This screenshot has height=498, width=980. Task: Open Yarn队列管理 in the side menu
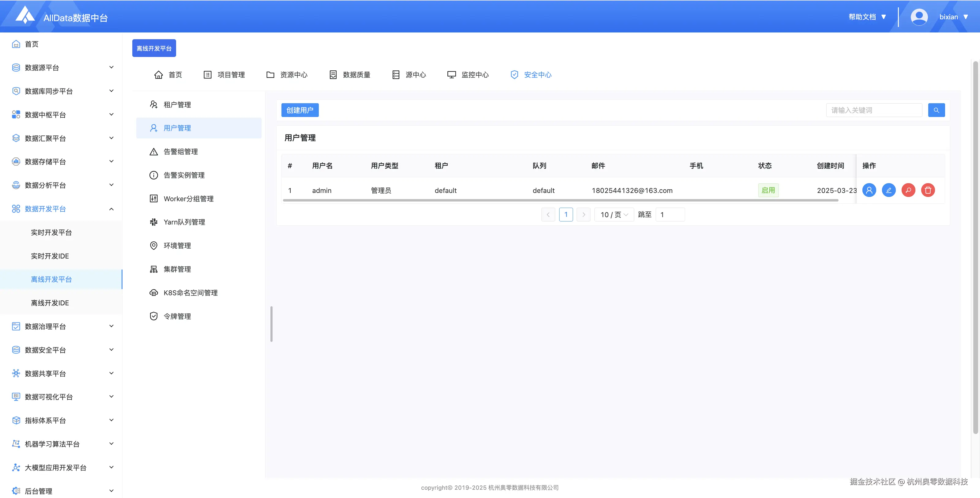[184, 222]
